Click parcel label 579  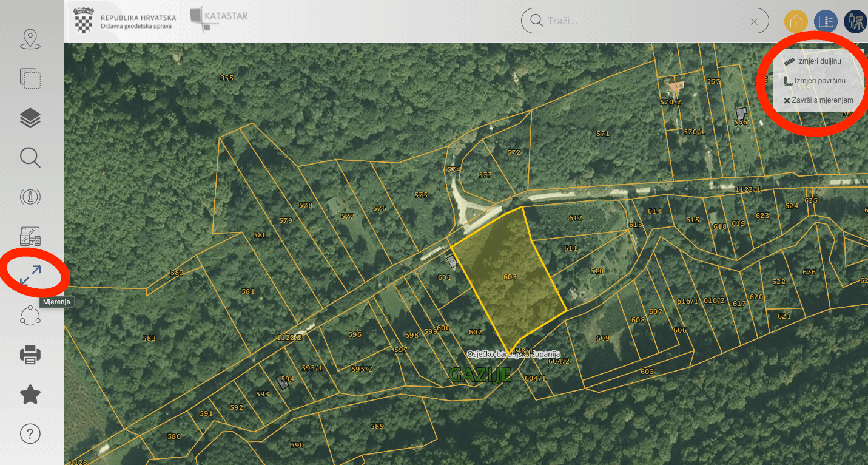tap(286, 220)
